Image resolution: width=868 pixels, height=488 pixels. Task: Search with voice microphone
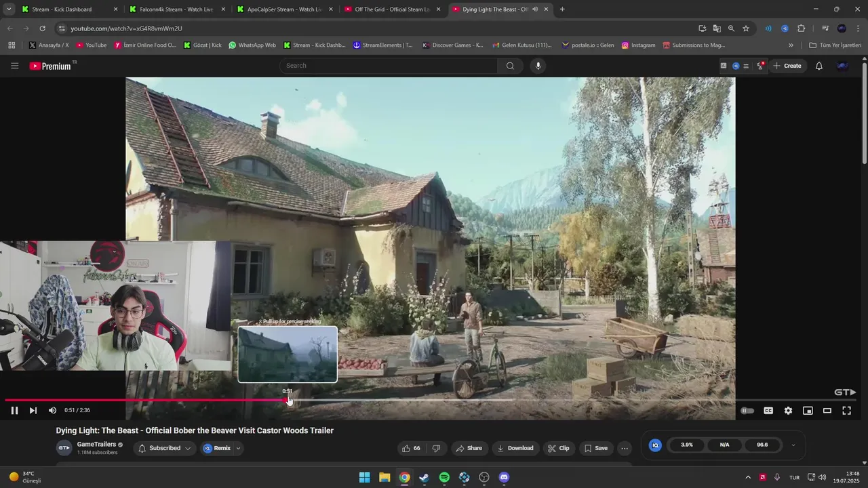tap(538, 66)
